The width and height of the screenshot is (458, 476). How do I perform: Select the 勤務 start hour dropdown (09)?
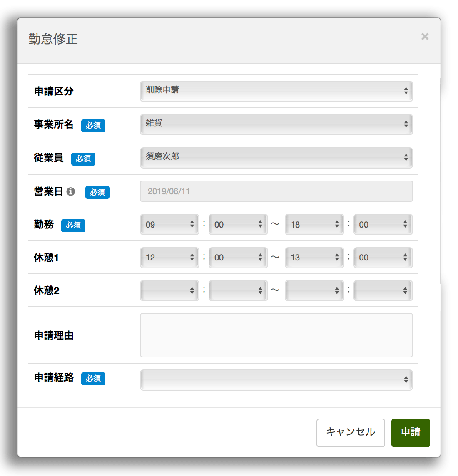click(169, 225)
